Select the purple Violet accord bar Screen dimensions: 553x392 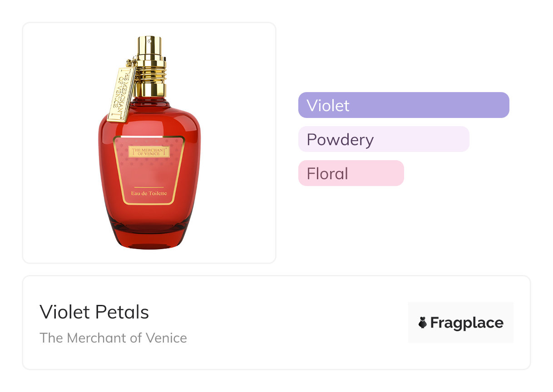point(403,105)
